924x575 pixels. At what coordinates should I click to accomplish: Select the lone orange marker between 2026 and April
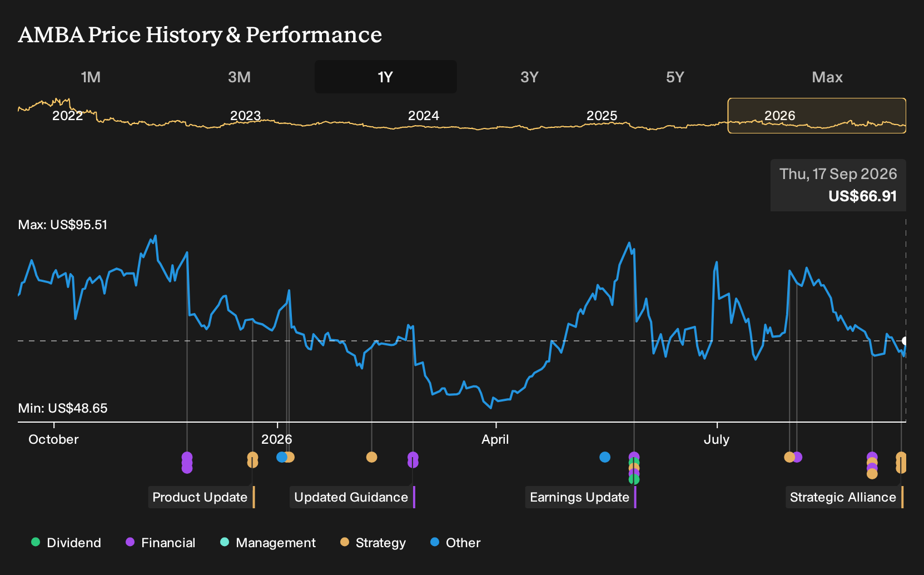click(x=372, y=457)
